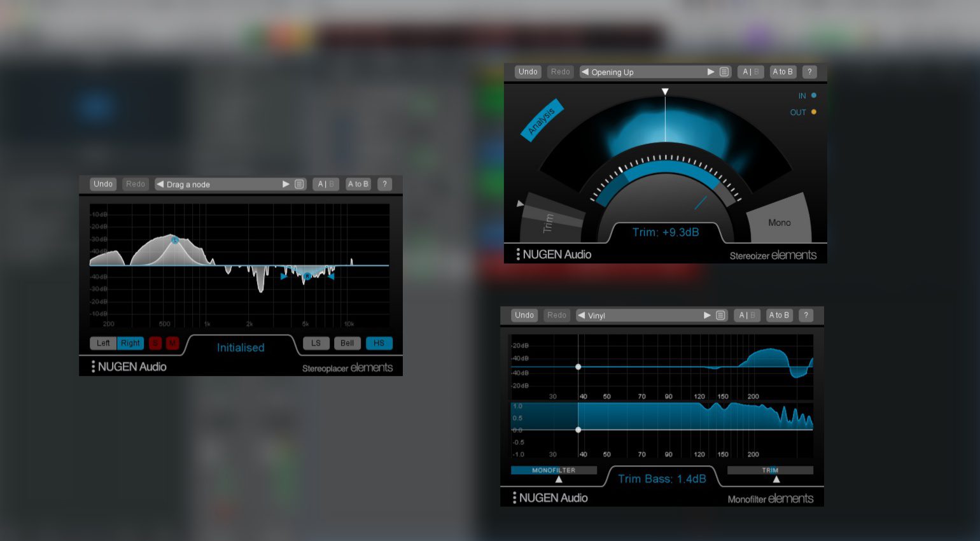Click the 'Opening Up' preset name
This screenshot has width=980, height=541.
612,73
